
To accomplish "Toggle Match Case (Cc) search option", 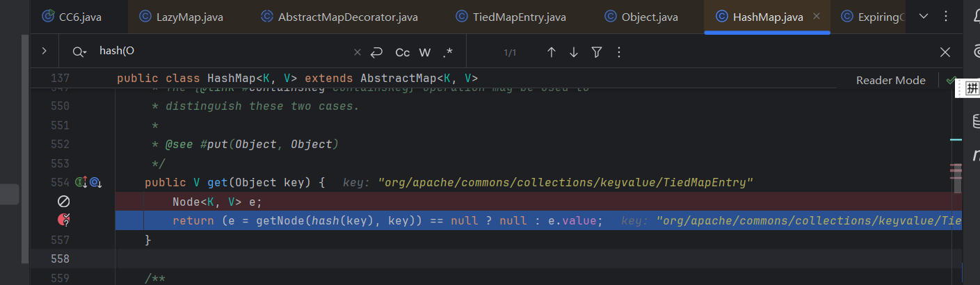I will tap(402, 52).
